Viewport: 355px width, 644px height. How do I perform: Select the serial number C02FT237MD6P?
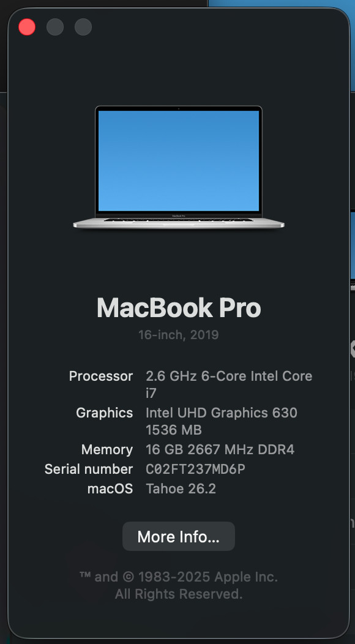(x=196, y=469)
